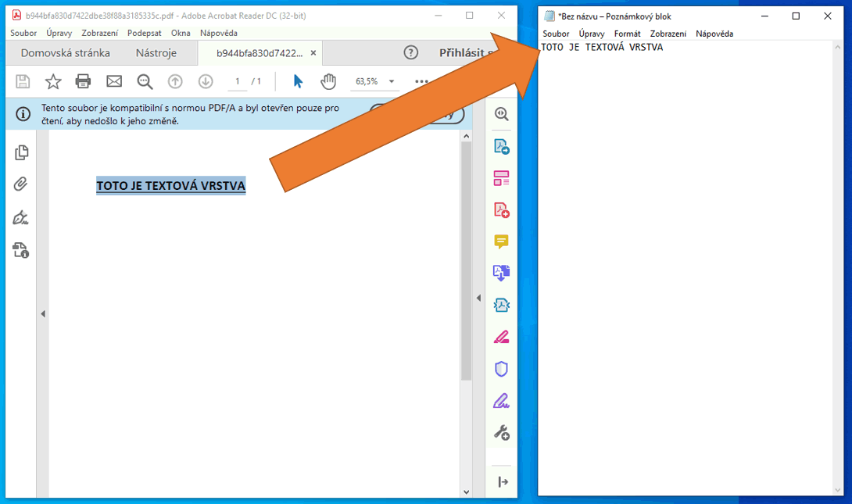Open page thumbnails panel icon
Screen dimensions: 852x504
coord(21,152)
